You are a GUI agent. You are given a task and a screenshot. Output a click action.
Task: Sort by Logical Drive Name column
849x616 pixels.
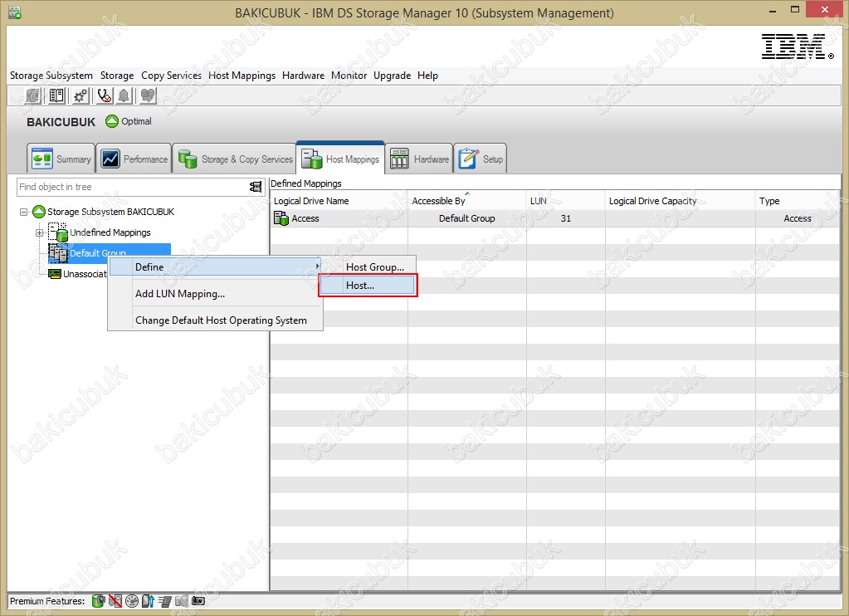339,201
